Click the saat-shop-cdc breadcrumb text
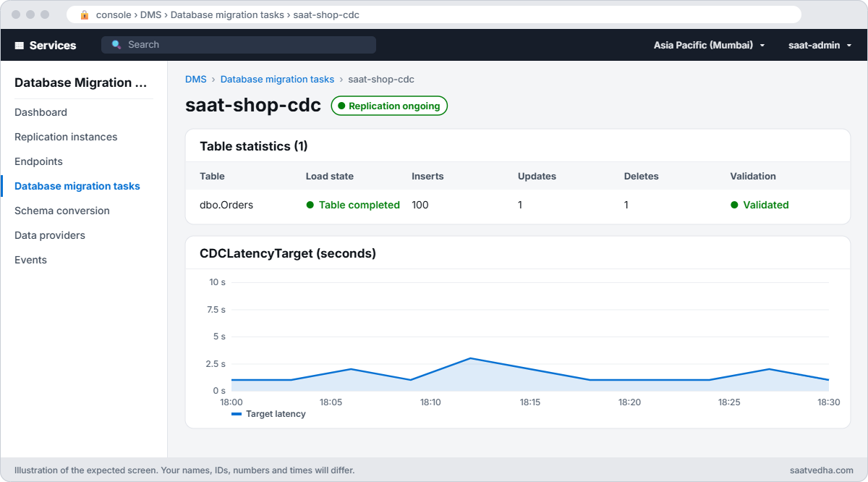 point(381,79)
